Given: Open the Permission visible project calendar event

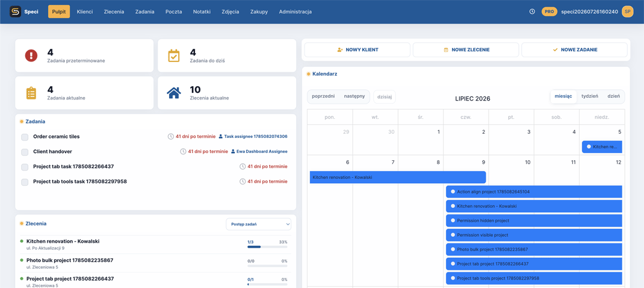Looking at the screenshot, I should (x=534, y=235).
